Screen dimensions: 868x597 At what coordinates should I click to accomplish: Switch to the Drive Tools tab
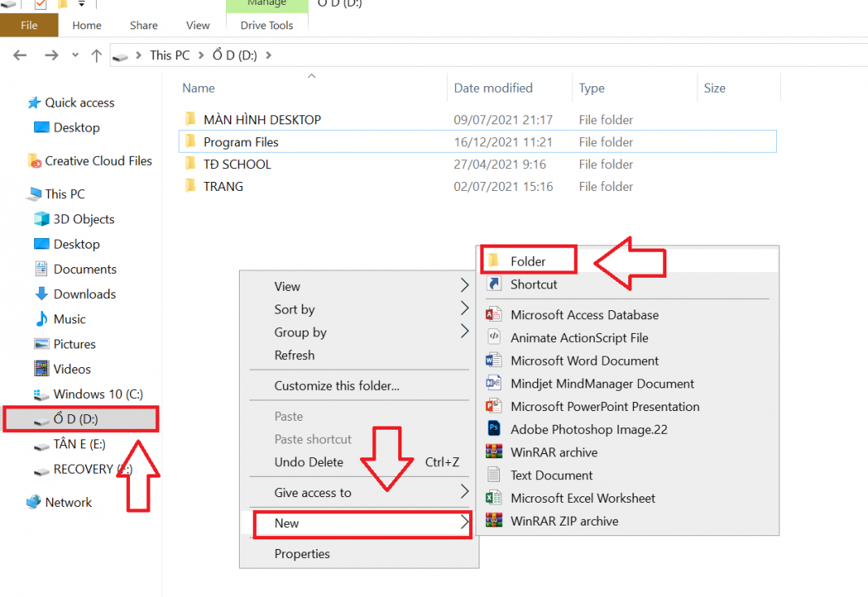pos(267,25)
